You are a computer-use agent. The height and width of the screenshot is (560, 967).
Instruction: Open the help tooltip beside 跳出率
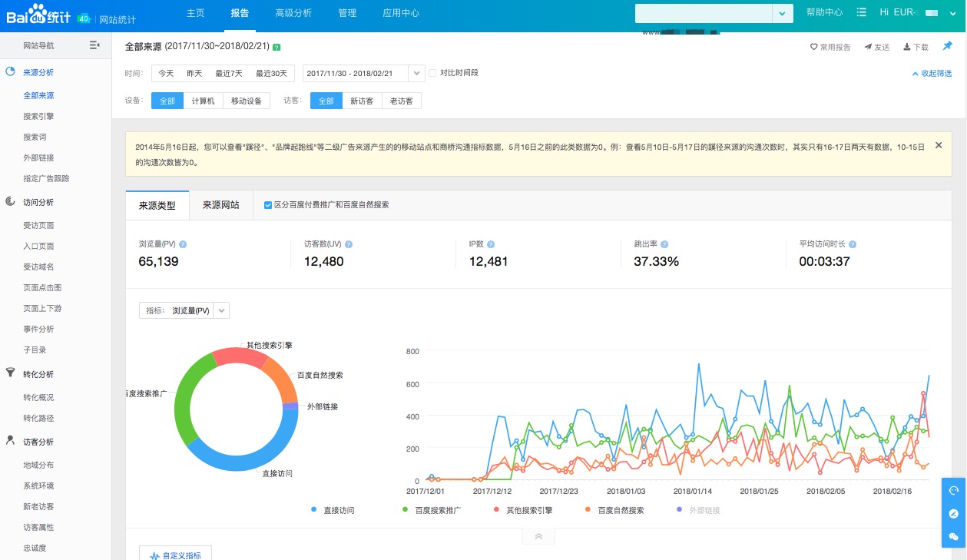pos(664,244)
